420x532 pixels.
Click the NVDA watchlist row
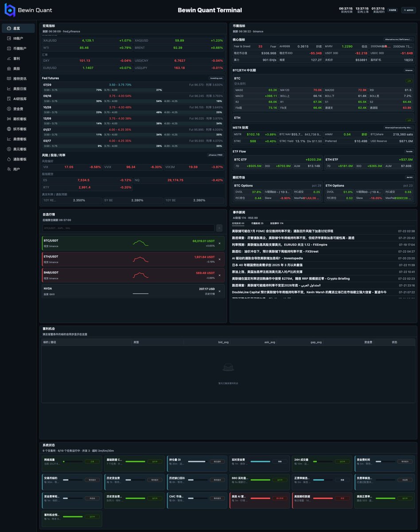tap(133, 291)
